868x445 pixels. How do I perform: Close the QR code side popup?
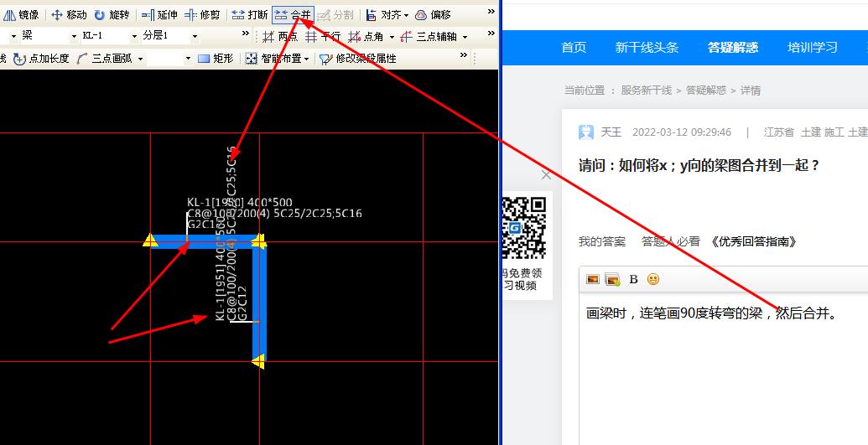tap(546, 175)
